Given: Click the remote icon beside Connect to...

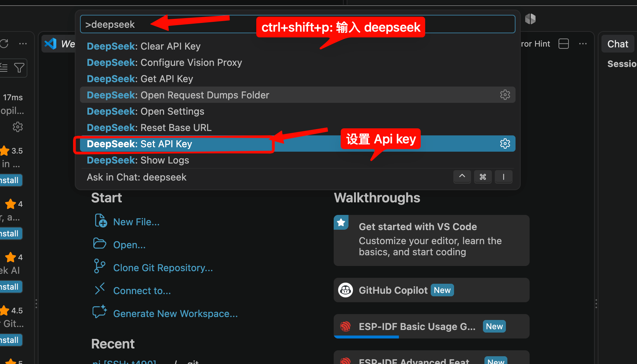Looking at the screenshot, I should [100, 289].
